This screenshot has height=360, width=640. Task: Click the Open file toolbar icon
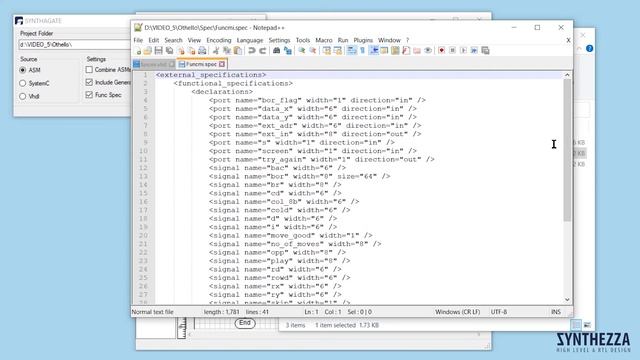(x=148, y=51)
